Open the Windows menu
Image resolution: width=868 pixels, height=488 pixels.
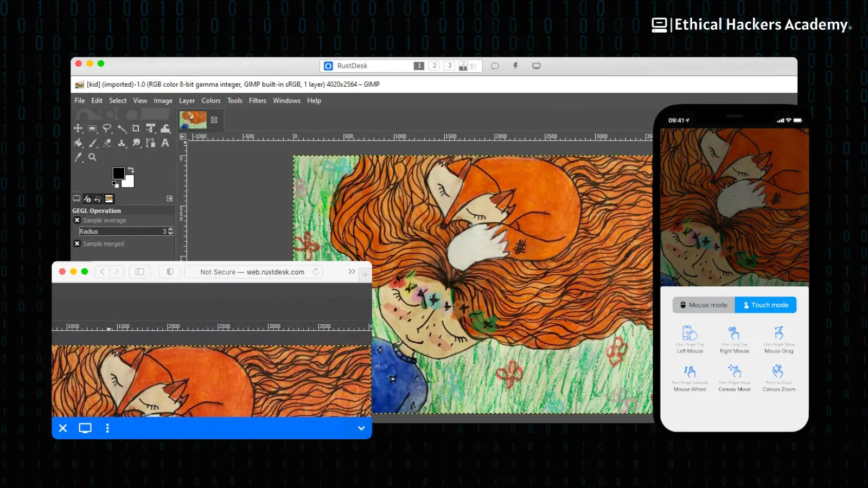tap(286, 101)
